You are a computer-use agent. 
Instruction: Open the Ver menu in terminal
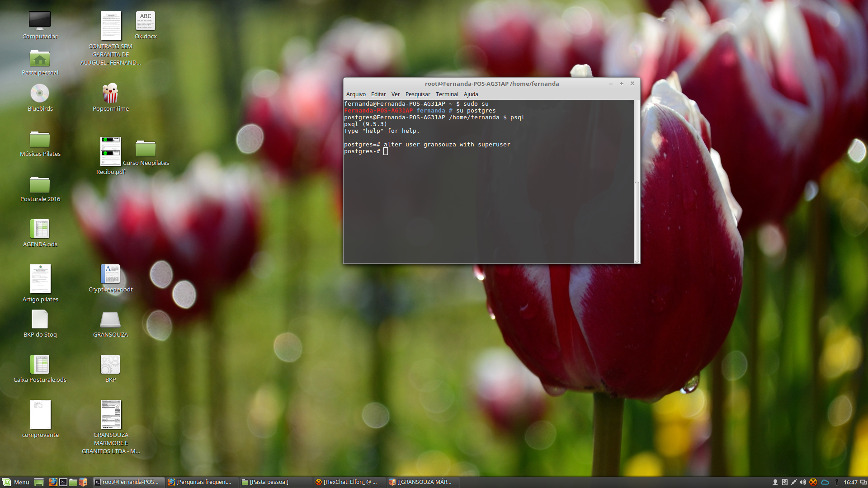[x=396, y=94]
